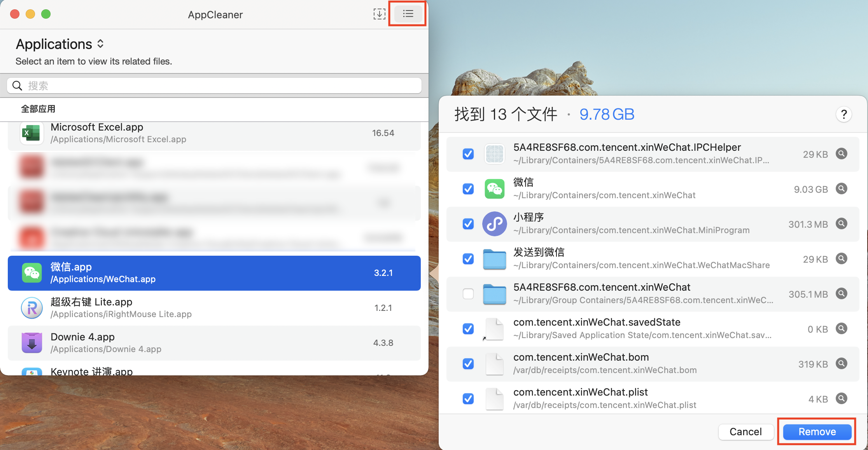The width and height of the screenshot is (868, 450).
Task: Reveal IPCHelper container in Finder
Action: pyautogui.click(x=842, y=153)
